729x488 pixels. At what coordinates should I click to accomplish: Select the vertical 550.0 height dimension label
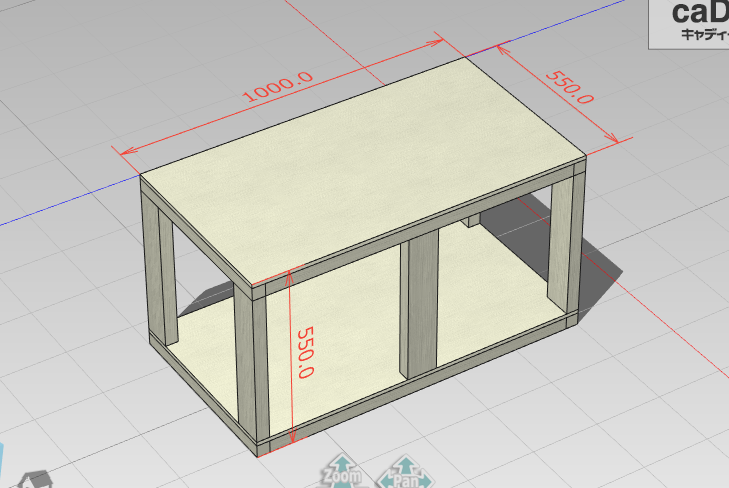pyautogui.click(x=305, y=352)
